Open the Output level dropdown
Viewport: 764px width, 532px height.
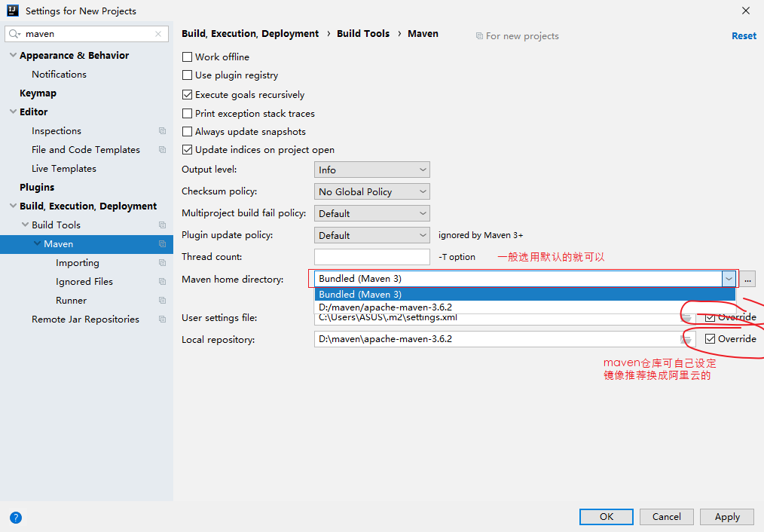click(371, 170)
